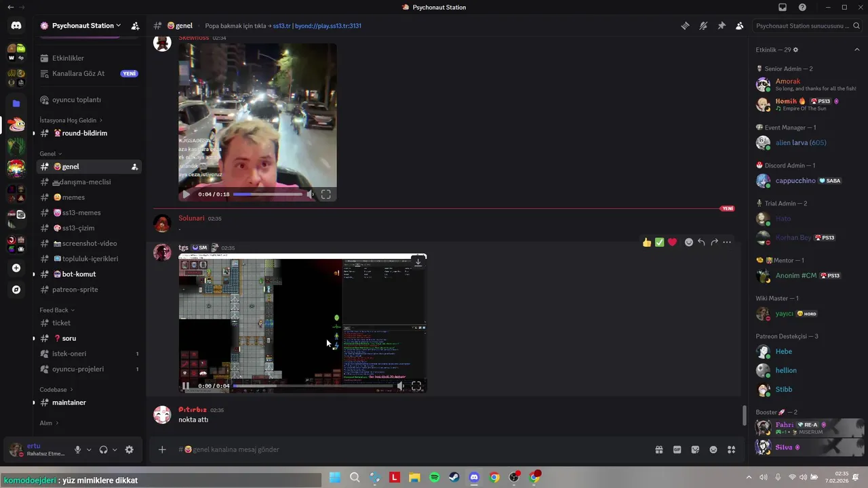The image size is (868, 488).
Task: Open screenshot-video channel
Action: pos(88,243)
